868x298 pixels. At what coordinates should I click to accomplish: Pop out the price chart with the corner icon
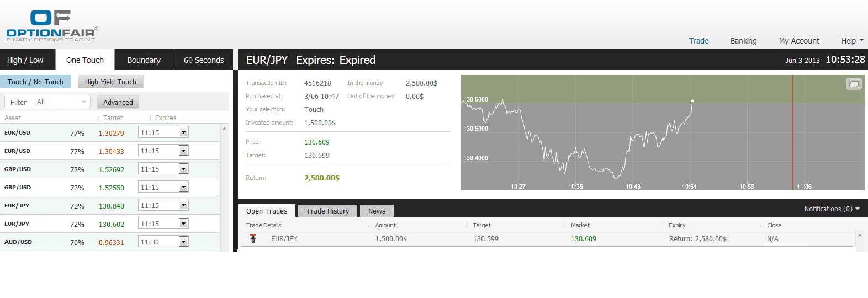pos(854,84)
